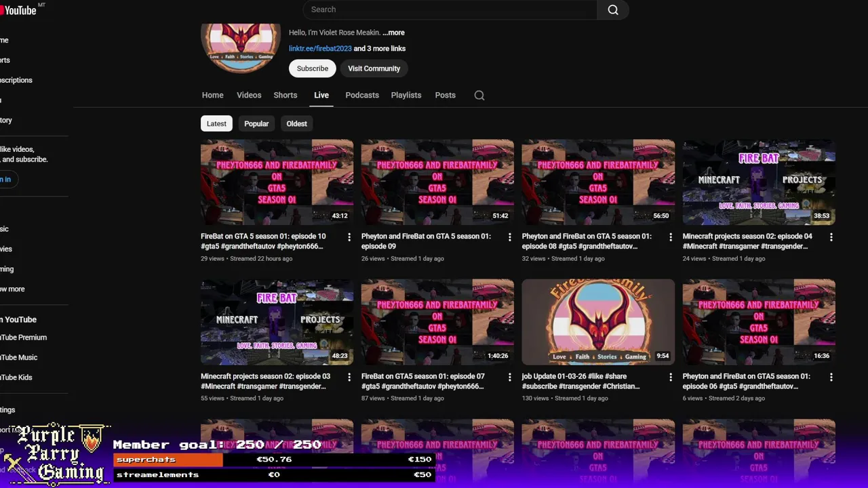
Task: Click the search magnifier button
Action: [x=613, y=9]
